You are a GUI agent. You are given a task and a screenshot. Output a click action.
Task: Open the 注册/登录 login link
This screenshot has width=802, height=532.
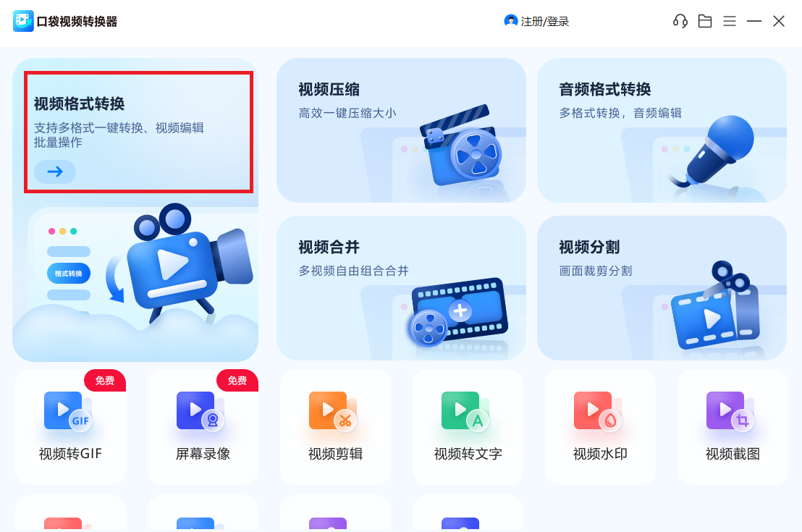(x=543, y=21)
